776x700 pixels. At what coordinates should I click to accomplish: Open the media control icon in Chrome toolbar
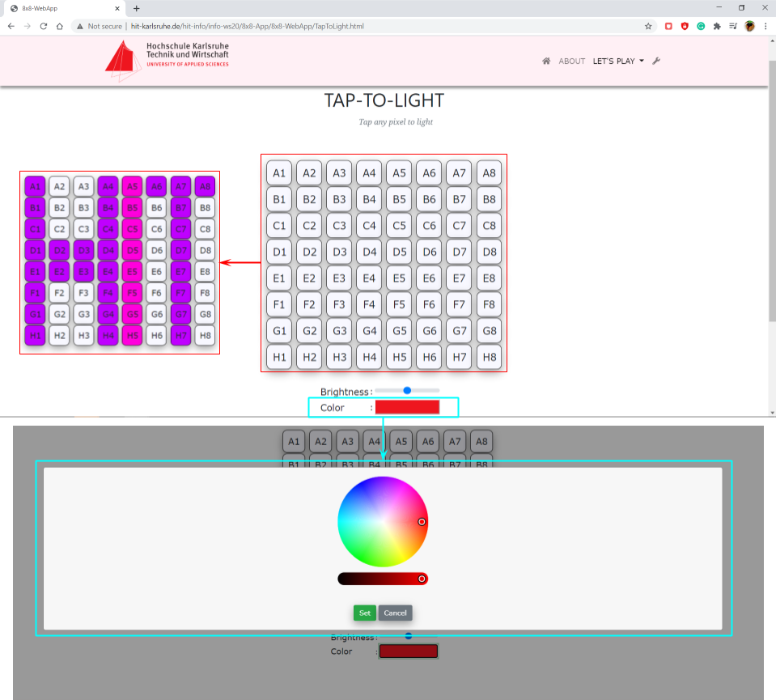click(x=733, y=26)
